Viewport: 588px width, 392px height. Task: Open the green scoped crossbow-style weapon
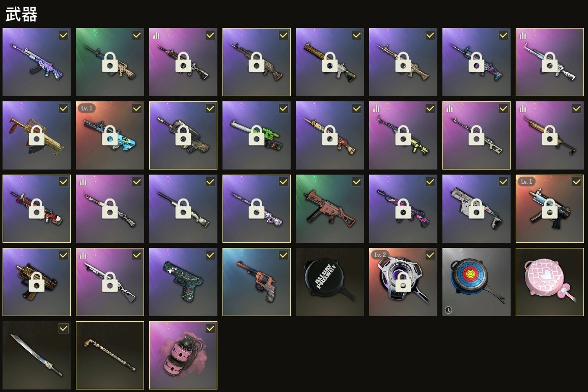tap(257, 135)
